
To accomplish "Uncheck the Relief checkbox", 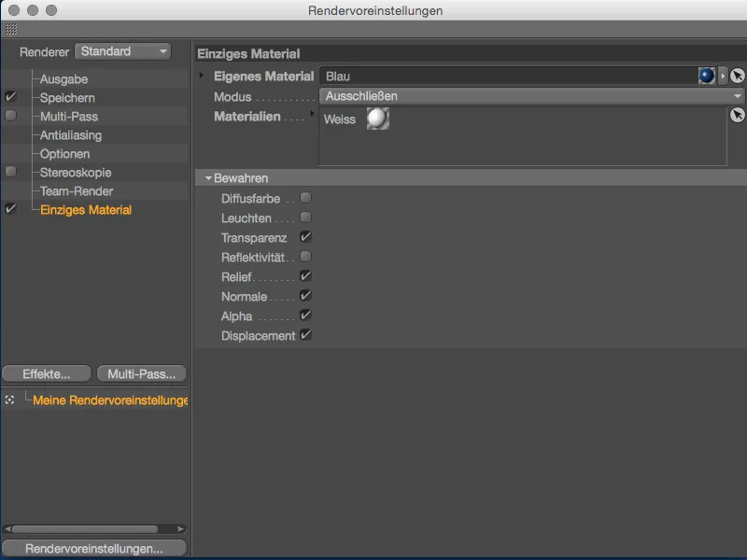I will pyautogui.click(x=306, y=276).
